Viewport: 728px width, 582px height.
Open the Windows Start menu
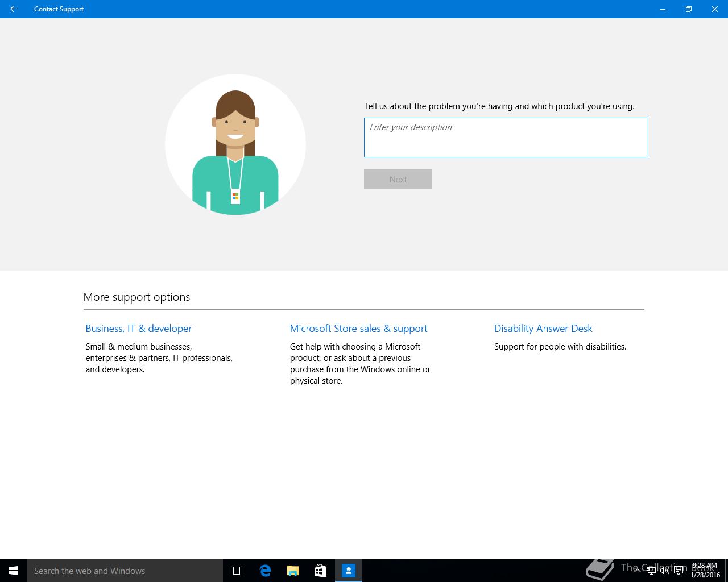coord(14,571)
